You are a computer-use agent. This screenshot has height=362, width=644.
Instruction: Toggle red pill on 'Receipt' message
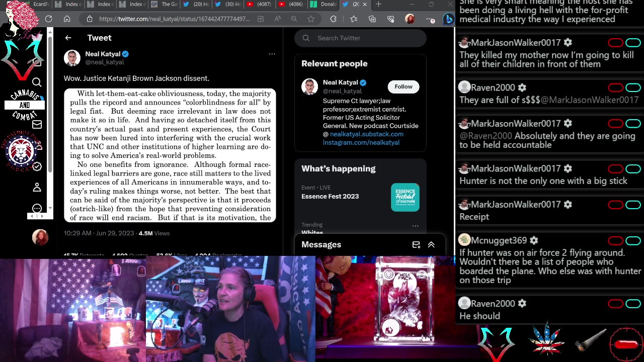click(615, 205)
